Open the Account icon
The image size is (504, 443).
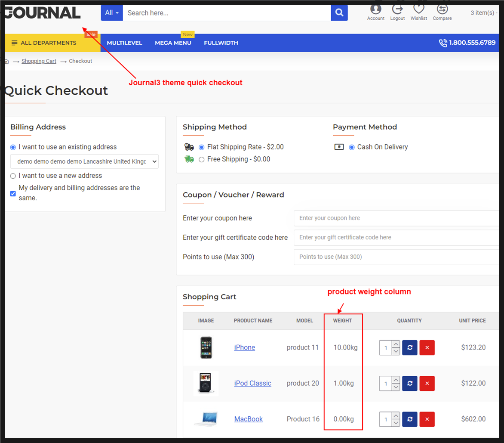click(x=375, y=10)
